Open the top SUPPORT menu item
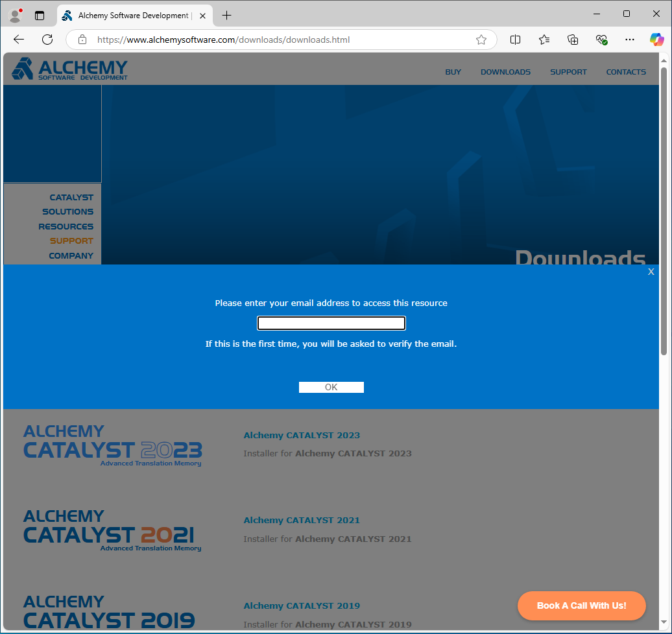 pyautogui.click(x=568, y=72)
